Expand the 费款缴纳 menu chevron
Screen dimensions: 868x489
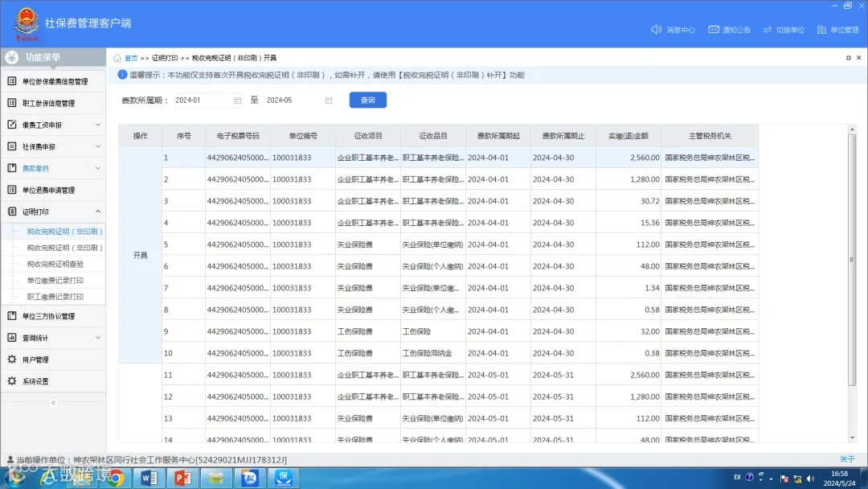tap(98, 168)
